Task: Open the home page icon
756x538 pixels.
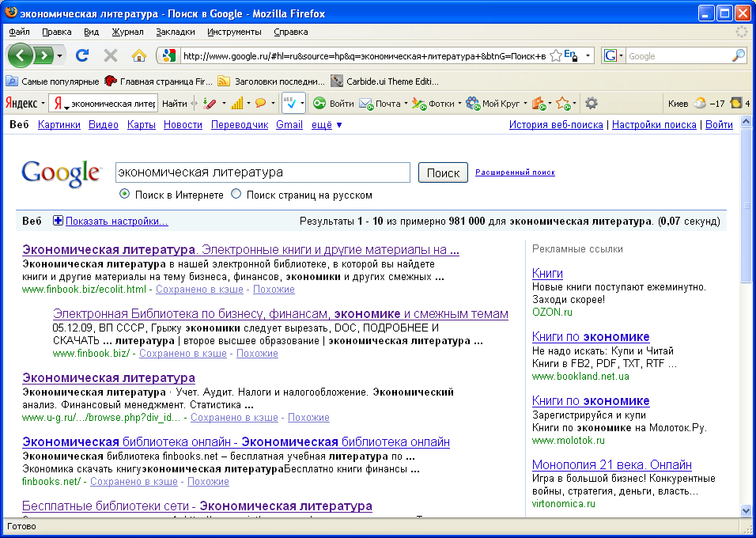Action: (139, 55)
